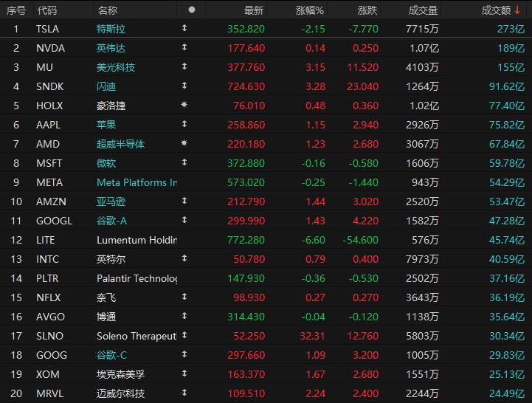This screenshot has width=532, height=403.
Task: Click the marker icon in the GOOGL row
Action: click(184, 220)
